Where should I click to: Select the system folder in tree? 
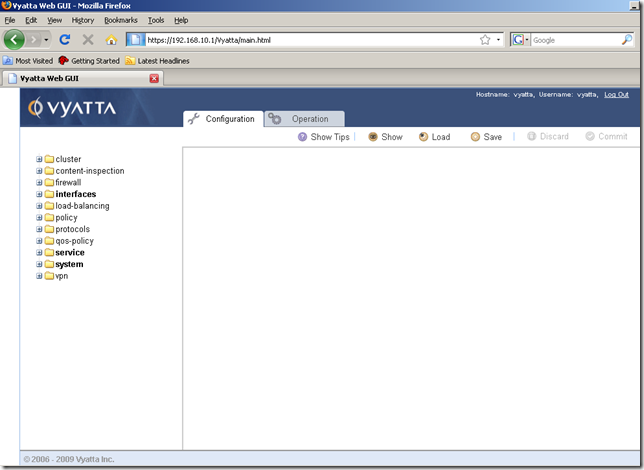point(69,264)
